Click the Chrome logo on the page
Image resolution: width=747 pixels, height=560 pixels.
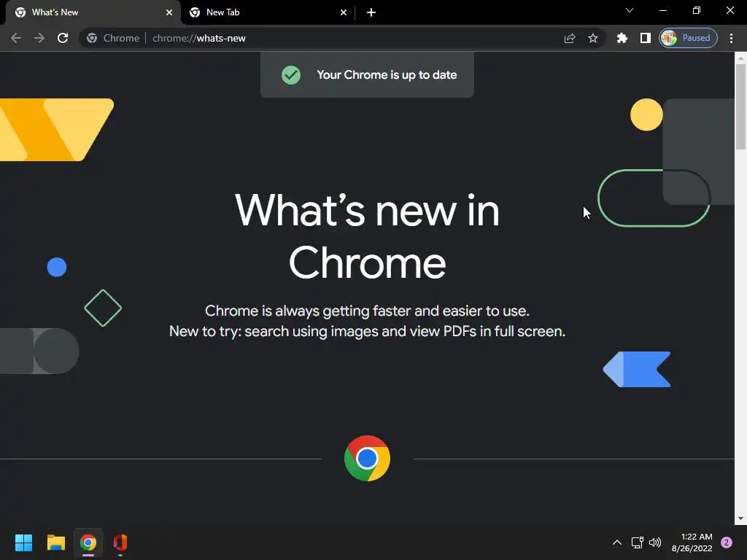pos(367,458)
